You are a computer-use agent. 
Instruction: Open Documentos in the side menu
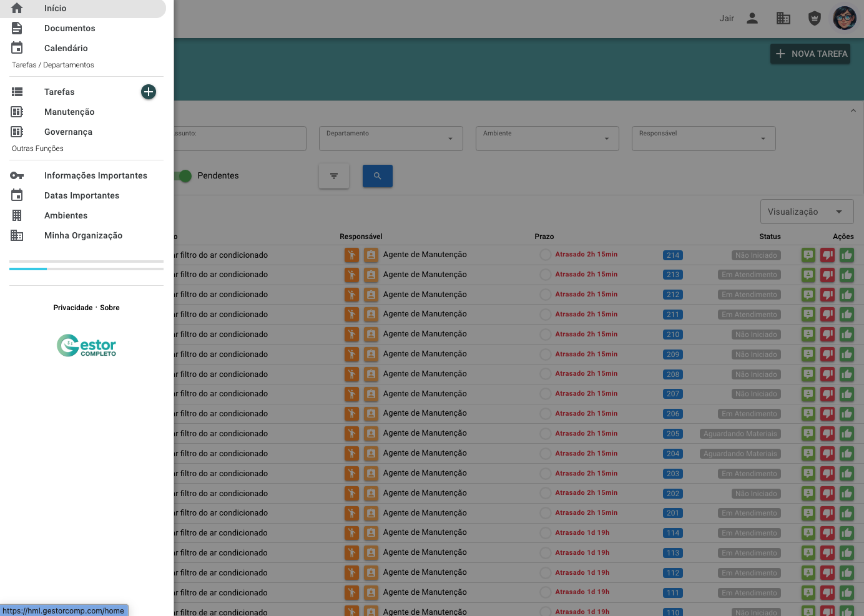click(x=69, y=28)
